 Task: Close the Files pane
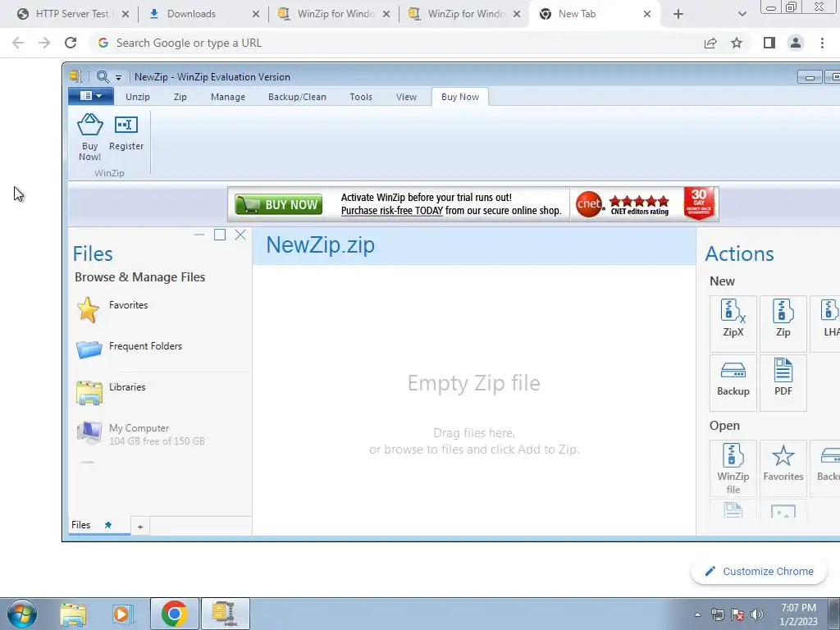click(240, 235)
